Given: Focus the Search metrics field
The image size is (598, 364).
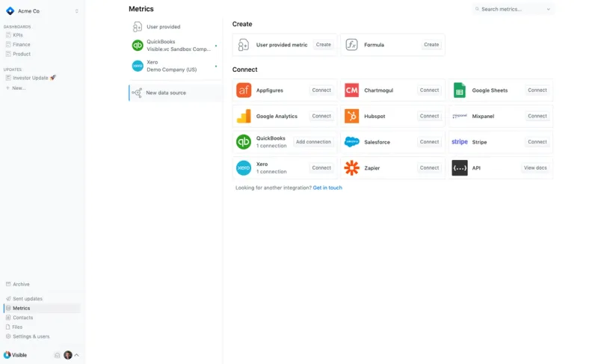Looking at the screenshot, I should pos(514,9).
